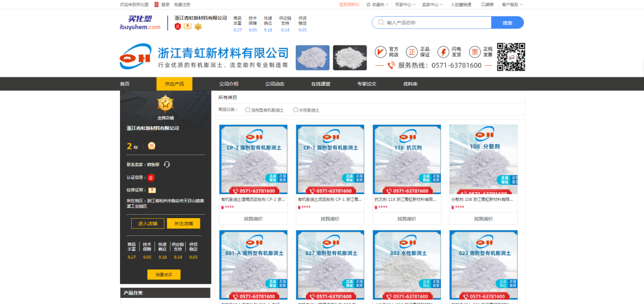Image resolution: width=644 pixels, height=304 pixels.
Task: Click 找我询价 under CP-1 product
Action: point(330,219)
